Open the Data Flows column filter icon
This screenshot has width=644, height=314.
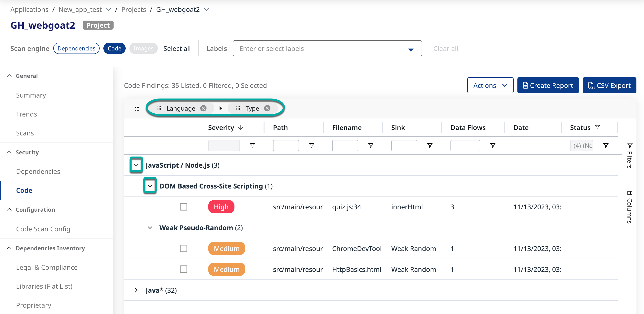493,146
